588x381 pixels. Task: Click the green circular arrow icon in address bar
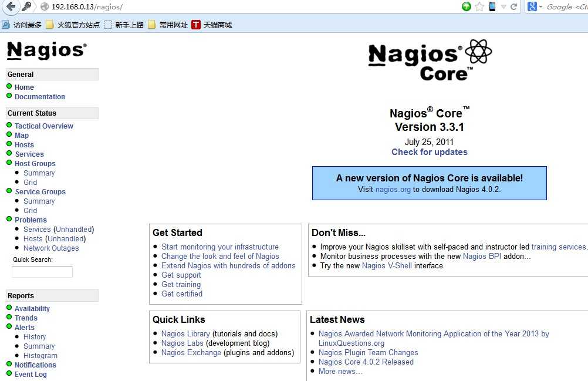tap(466, 6)
